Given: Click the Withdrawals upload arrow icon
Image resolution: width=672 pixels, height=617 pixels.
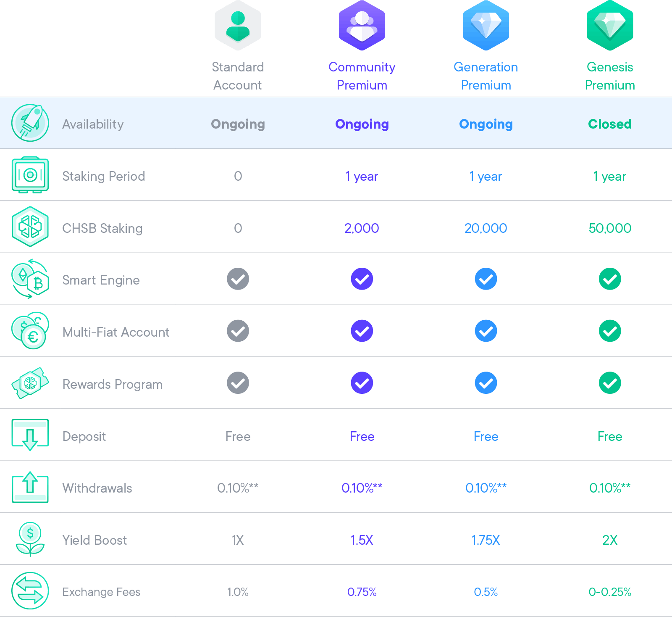Looking at the screenshot, I should [30, 487].
